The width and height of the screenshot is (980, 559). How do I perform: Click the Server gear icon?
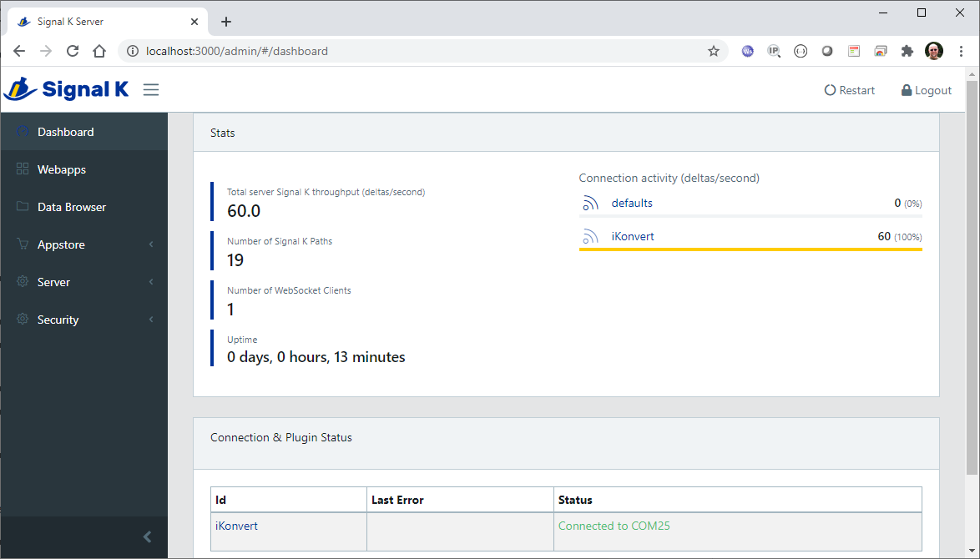click(x=23, y=282)
